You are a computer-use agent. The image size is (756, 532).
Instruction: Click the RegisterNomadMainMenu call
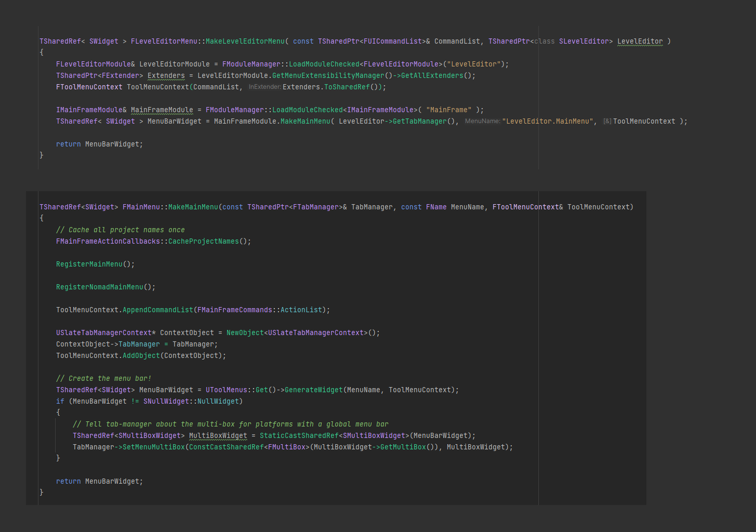pyautogui.click(x=100, y=287)
